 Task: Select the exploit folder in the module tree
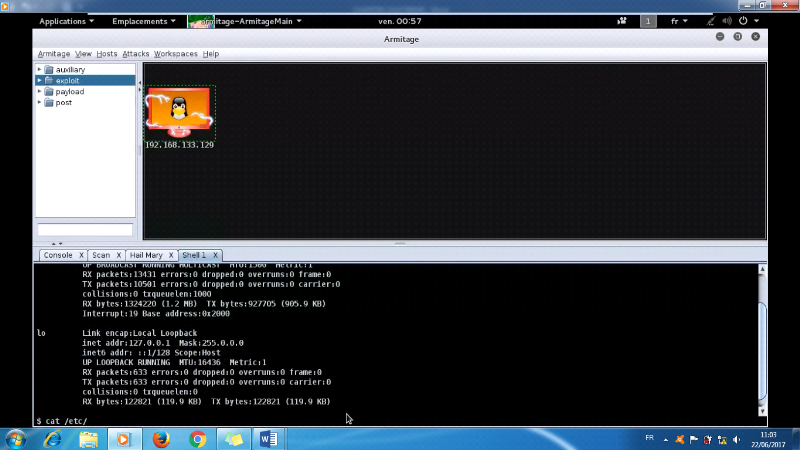pyautogui.click(x=68, y=80)
